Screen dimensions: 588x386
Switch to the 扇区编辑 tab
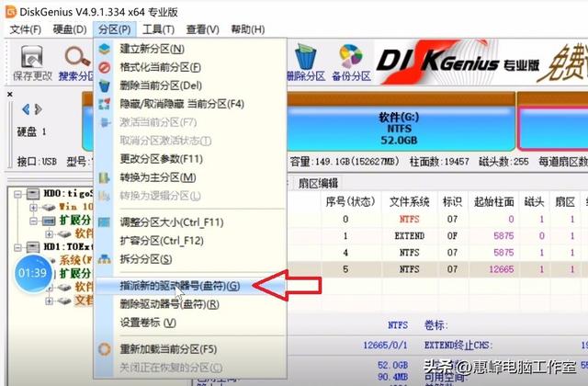[318, 184]
